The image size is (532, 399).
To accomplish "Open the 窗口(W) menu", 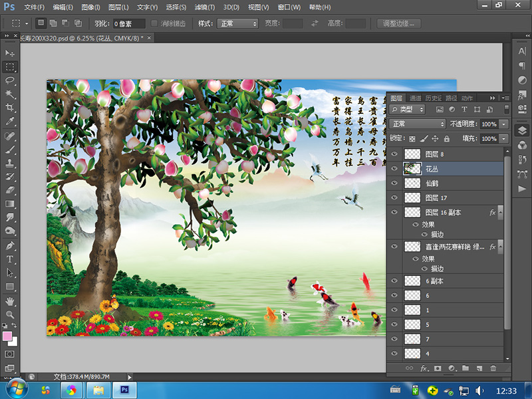I will (289, 7).
